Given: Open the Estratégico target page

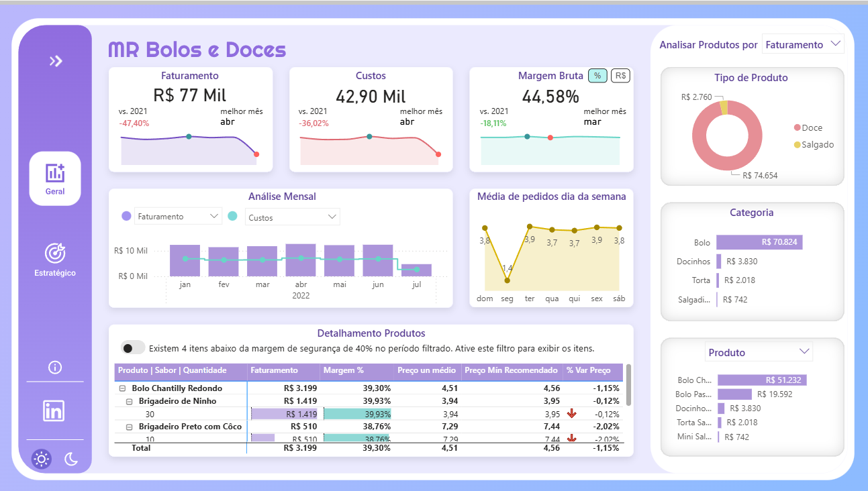Looking at the screenshot, I should (x=55, y=259).
